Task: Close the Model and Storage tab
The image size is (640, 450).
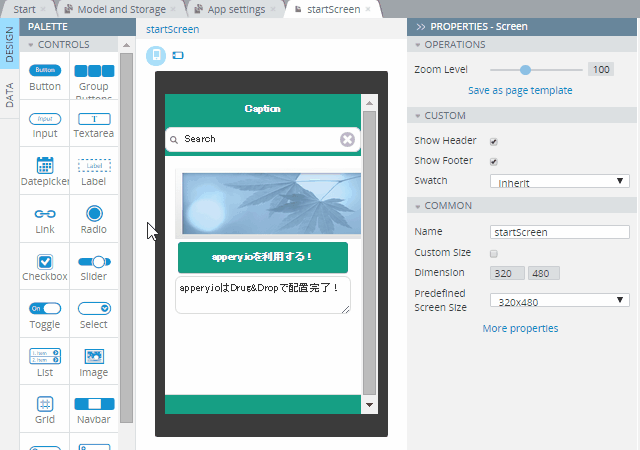Action: pos(173,9)
